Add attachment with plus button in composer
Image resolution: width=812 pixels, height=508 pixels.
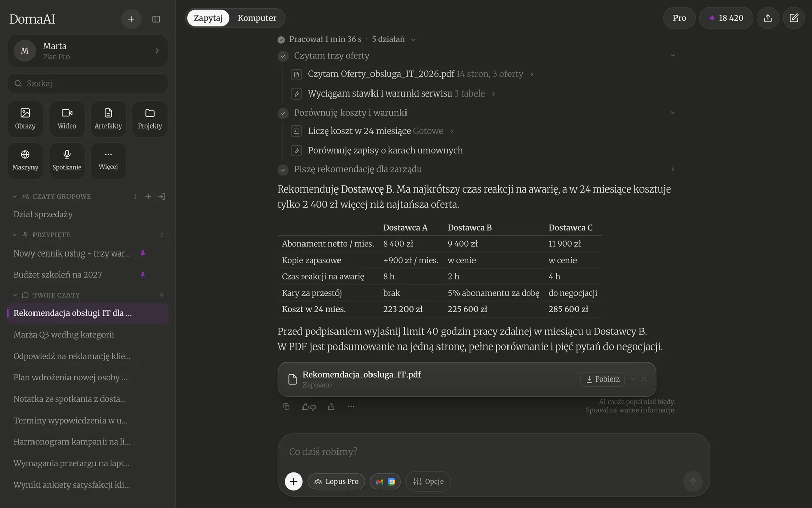pos(294,481)
